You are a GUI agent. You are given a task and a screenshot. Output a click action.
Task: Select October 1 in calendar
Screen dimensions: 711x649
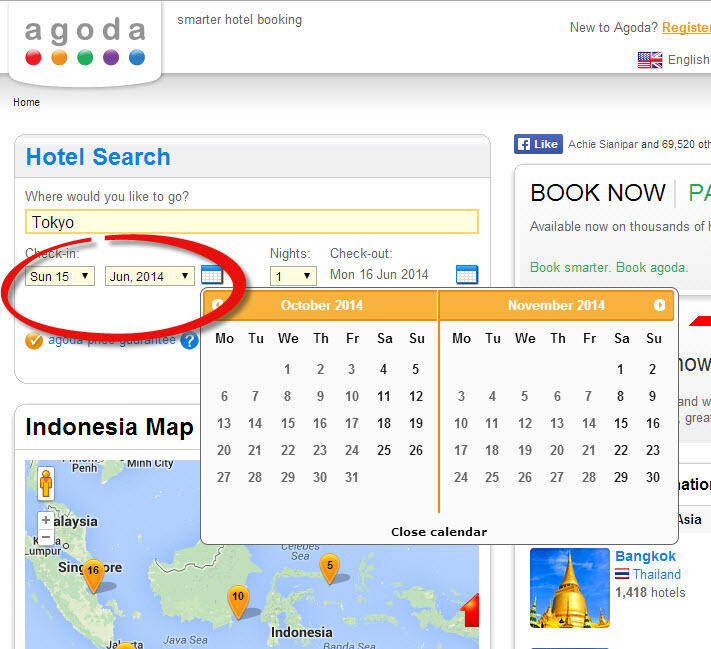(287, 369)
